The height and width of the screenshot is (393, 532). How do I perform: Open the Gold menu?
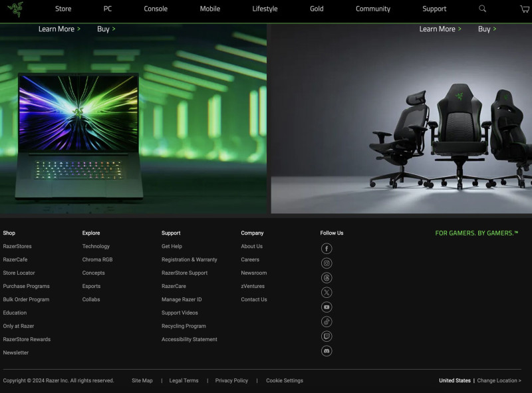[x=317, y=9]
